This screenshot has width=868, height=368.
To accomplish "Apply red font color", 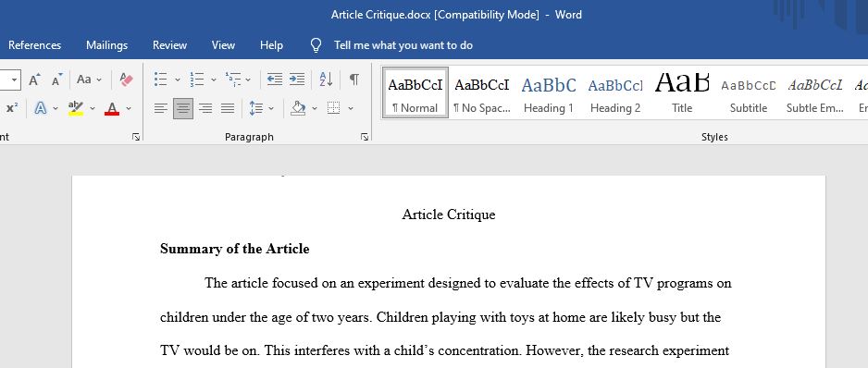I will tap(112, 108).
